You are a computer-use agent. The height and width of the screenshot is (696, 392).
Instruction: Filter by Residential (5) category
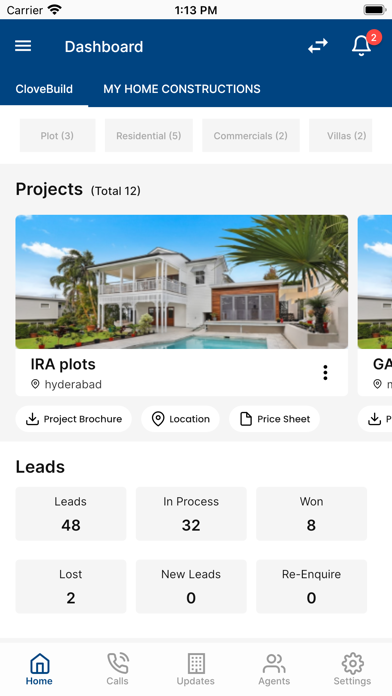point(149,135)
